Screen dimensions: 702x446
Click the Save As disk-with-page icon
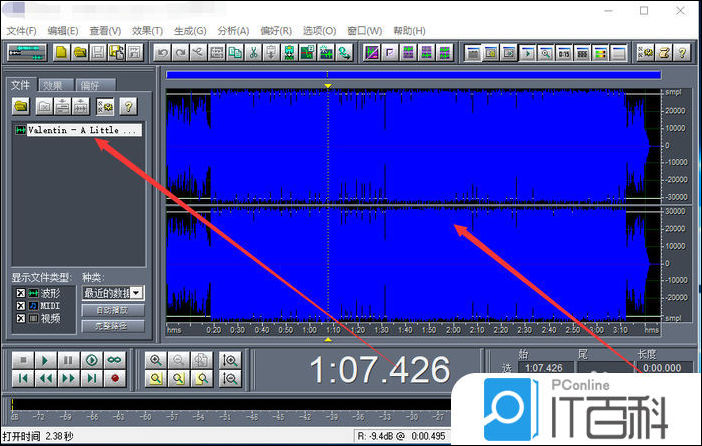pos(117,53)
